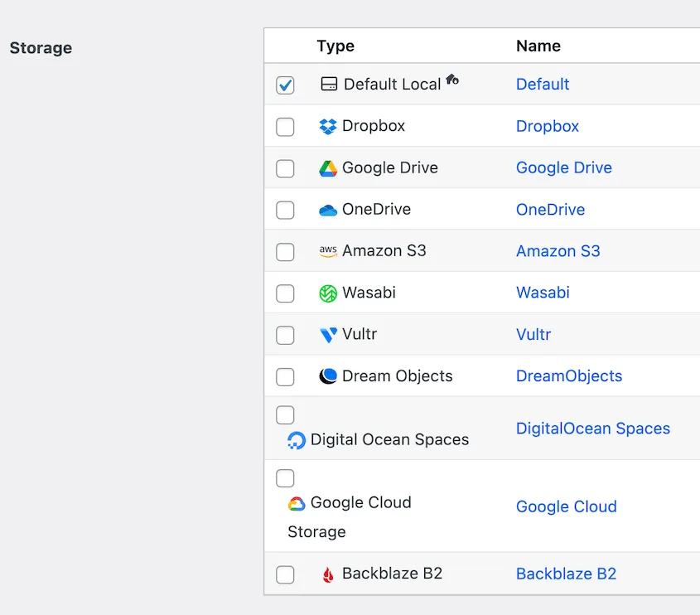Click the Storage section label
Screen dimensions: 700x615
pos(41,48)
